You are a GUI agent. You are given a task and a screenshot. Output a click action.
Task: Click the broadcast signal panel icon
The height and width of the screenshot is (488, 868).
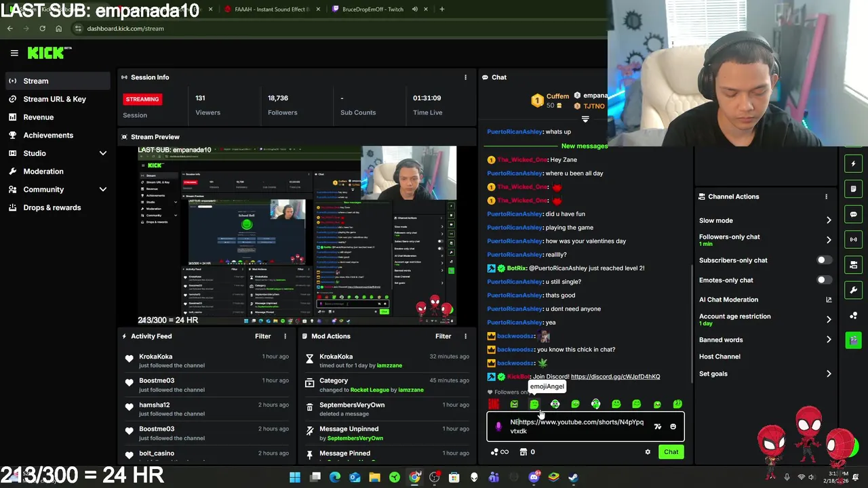[853, 239]
